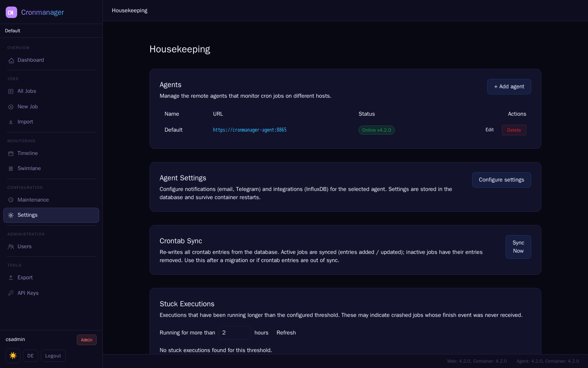Click the Maintenance clock icon
The width and height of the screenshot is (588, 368).
click(x=11, y=200)
